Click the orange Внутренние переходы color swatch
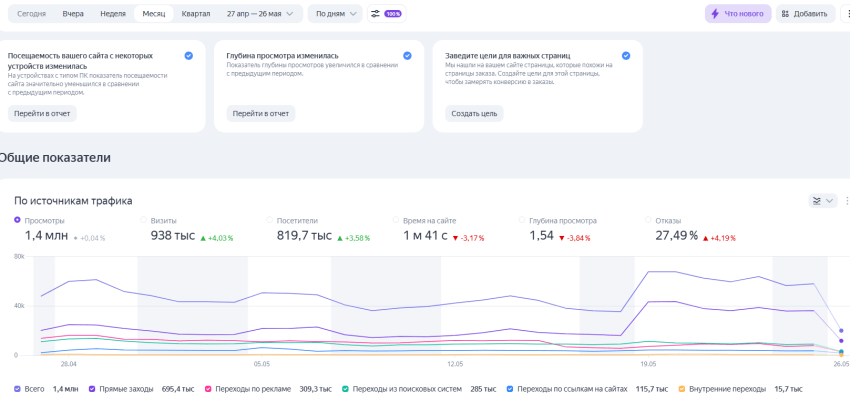Image resolution: width=850 pixels, height=402 pixels. pos(682,389)
